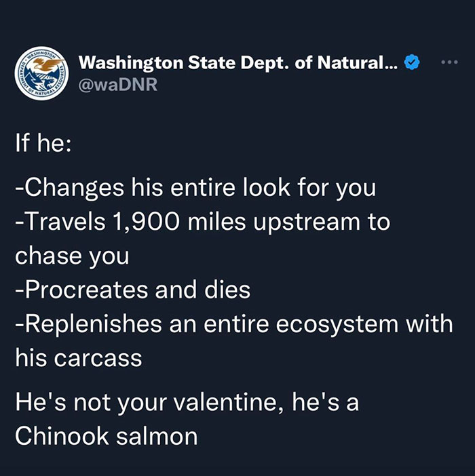The height and width of the screenshot is (476, 475).
Task: Click the "chase you" text line
Action: pyautogui.click(x=73, y=257)
